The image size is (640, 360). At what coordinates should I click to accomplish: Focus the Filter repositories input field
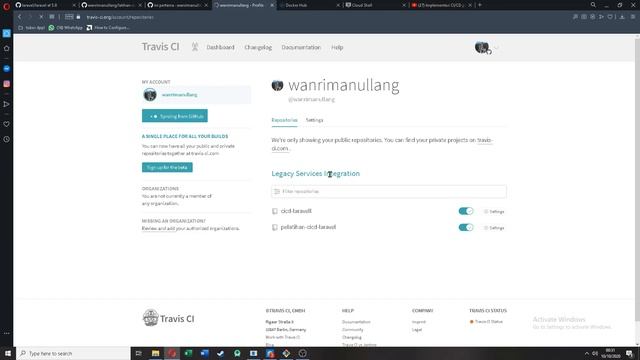click(x=389, y=191)
